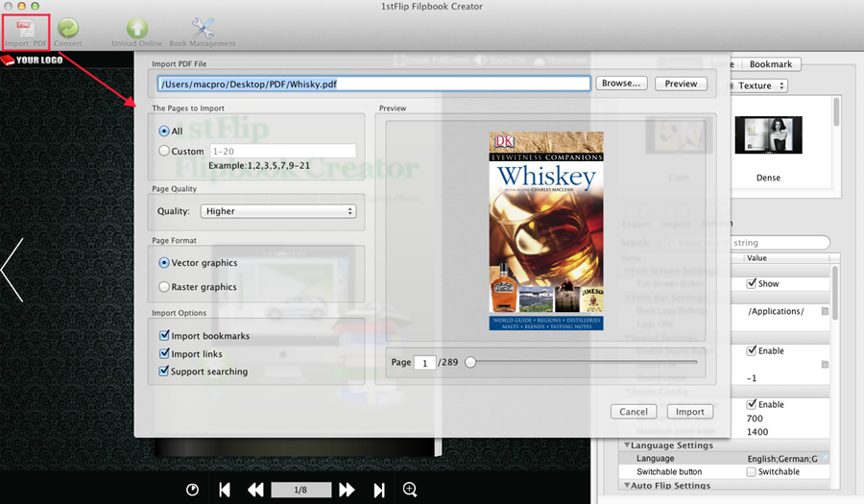
Task: Toggle Enable zoom config checkbox
Action: (751, 404)
